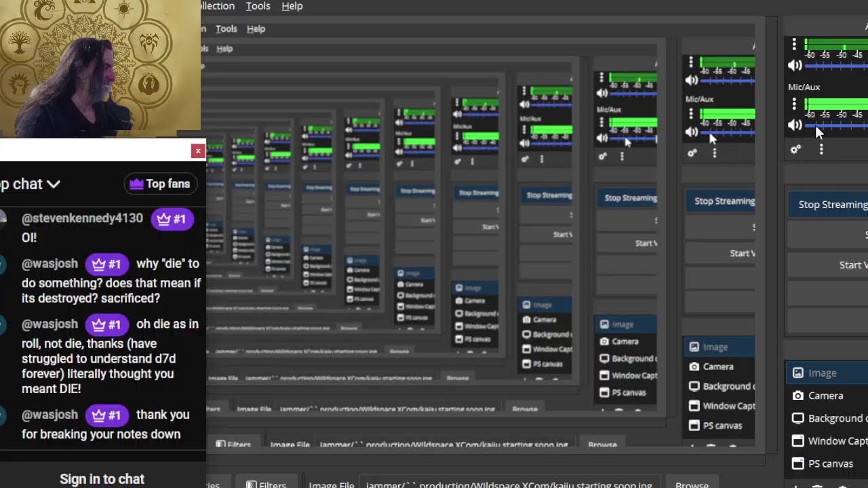The height and width of the screenshot is (488, 868).
Task: Click the webcam overlay thumbnail
Action: 100,65
